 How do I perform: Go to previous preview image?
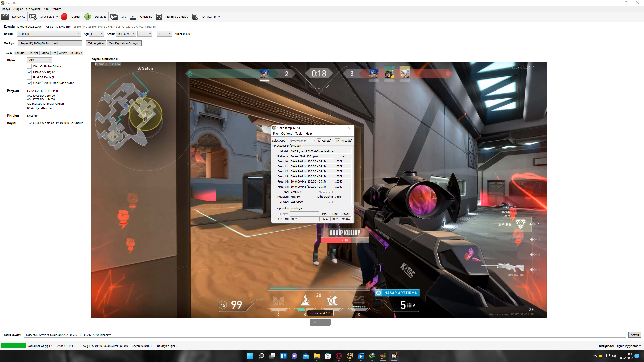pos(315,322)
